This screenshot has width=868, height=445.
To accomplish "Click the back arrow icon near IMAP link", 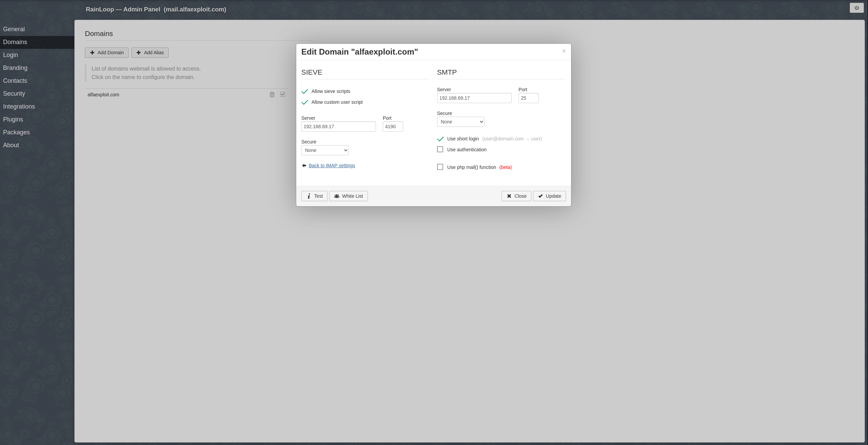I will click(x=304, y=166).
